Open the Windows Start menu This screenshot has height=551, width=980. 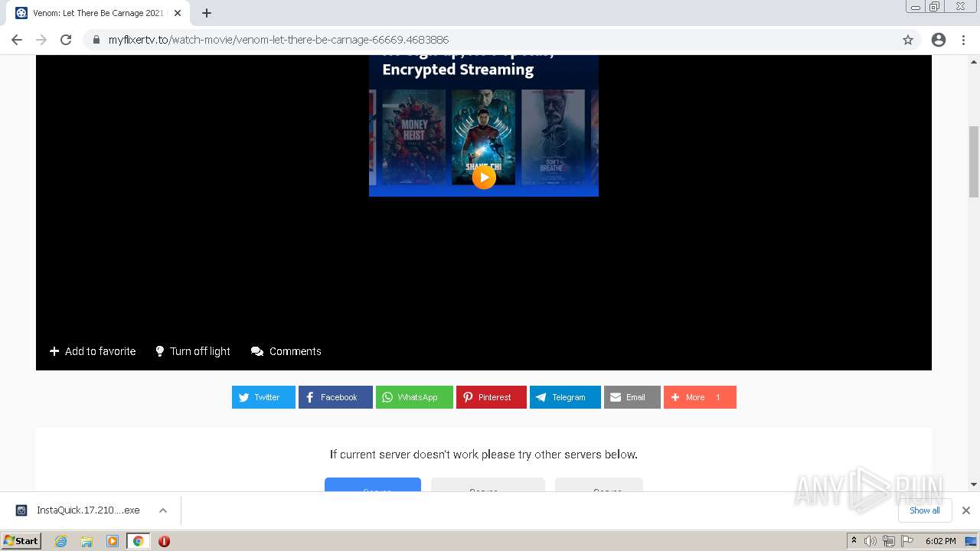[21, 541]
